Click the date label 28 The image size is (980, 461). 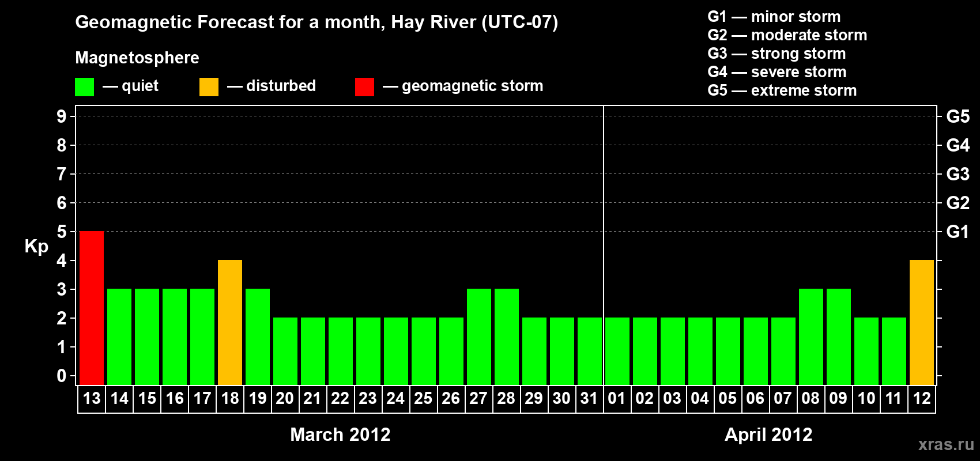click(x=506, y=398)
